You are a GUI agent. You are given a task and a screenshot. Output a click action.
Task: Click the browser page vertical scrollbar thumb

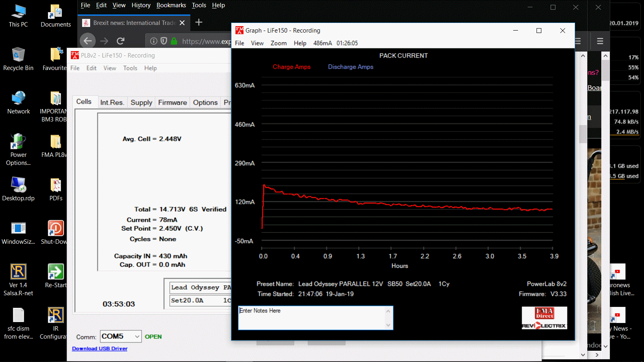point(583,134)
